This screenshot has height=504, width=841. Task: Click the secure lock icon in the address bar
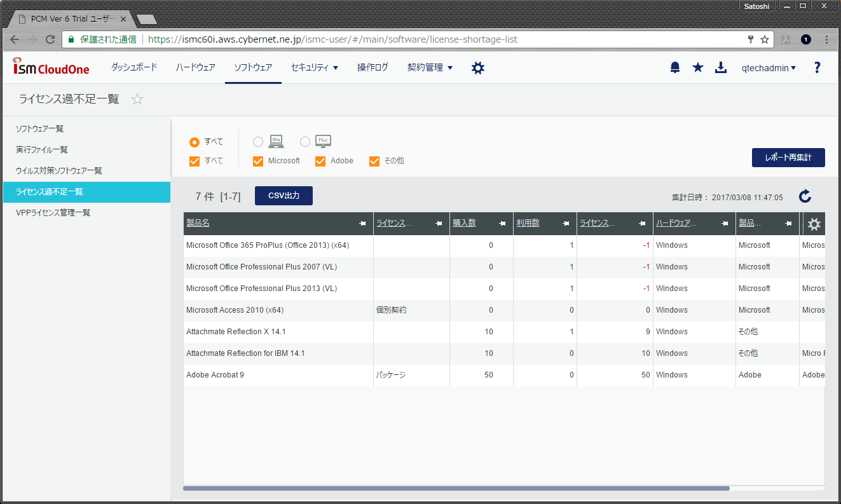pos(72,39)
